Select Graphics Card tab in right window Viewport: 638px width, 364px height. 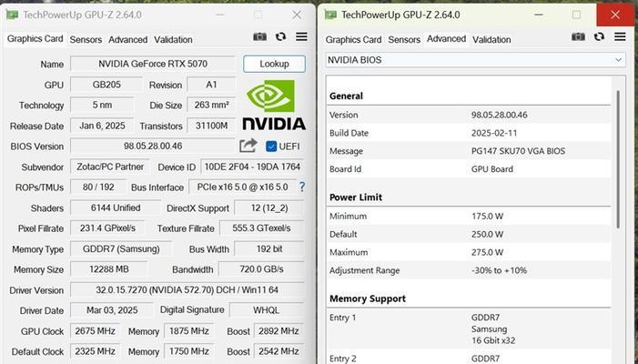coord(353,39)
